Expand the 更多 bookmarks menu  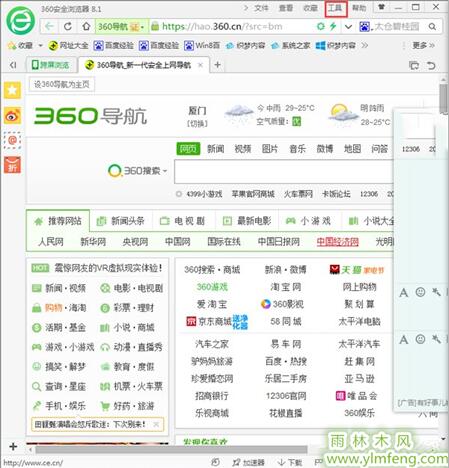(x=423, y=45)
